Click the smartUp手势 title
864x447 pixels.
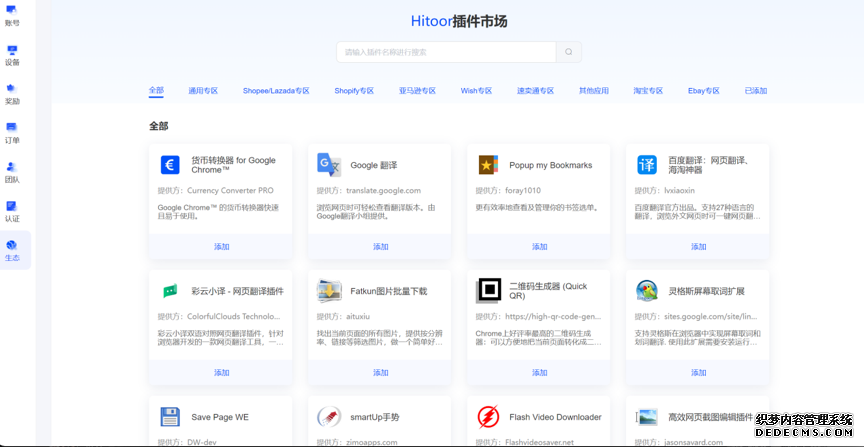pyautogui.click(x=375, y=417)
